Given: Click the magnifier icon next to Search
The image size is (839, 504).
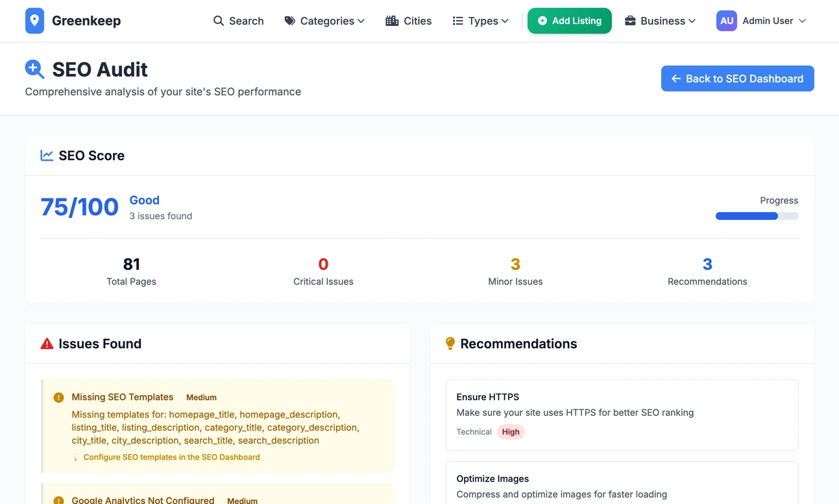Looking at the screenshot, I should 219,21.
